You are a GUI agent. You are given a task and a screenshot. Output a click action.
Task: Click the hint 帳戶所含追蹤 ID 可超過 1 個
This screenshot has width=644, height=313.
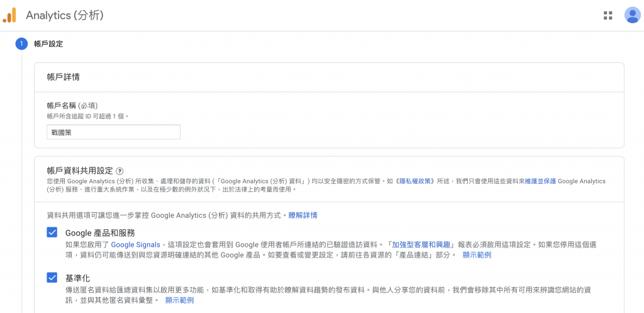[88, 117]
